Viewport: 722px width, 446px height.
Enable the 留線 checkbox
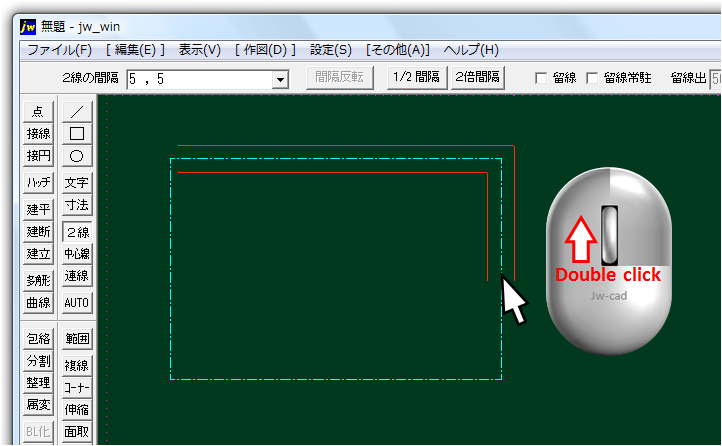541,78
